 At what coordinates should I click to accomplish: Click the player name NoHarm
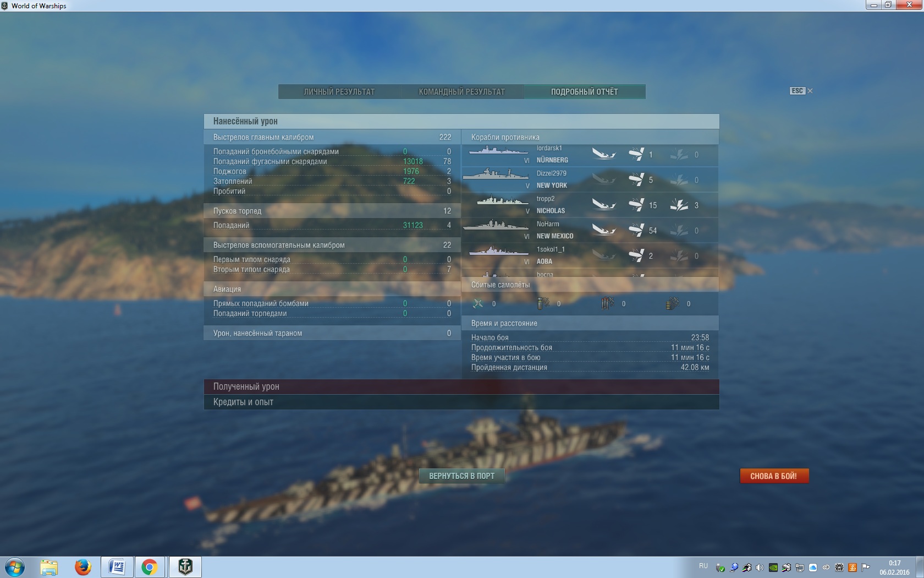tap(548, 224)
